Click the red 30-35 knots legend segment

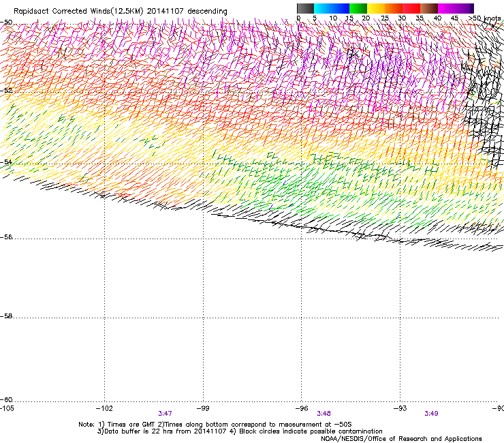click(411, 8)
